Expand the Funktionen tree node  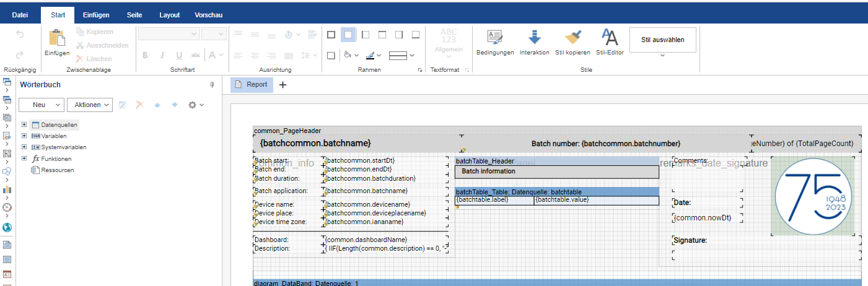(24, 158)
